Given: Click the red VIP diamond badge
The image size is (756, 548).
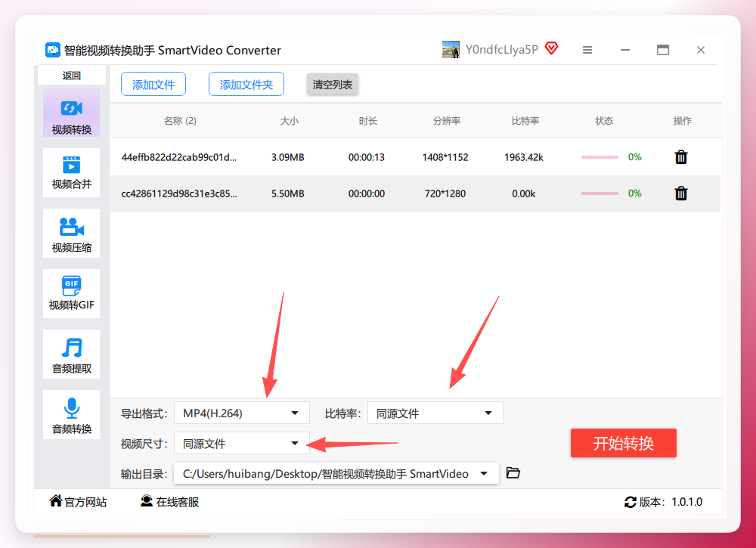Looking at the screenshot, I should click(x=552, y=48).
